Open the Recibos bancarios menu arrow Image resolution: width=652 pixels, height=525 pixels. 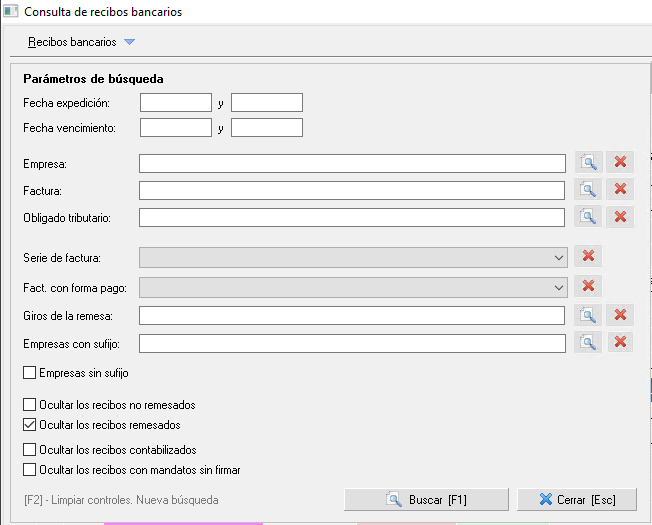pyautogui.click(x=130, y=42)
